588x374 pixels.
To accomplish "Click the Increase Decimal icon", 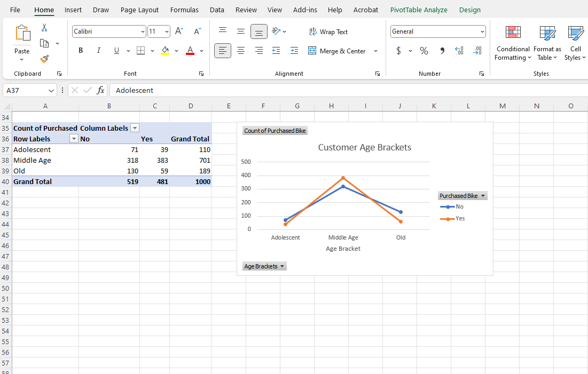I will (459, 50).
